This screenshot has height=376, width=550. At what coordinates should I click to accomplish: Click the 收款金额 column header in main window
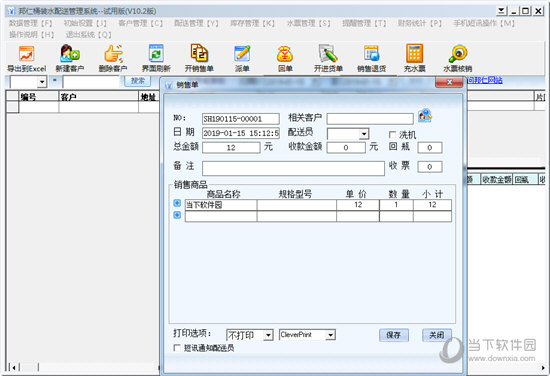tap(497, 180)
